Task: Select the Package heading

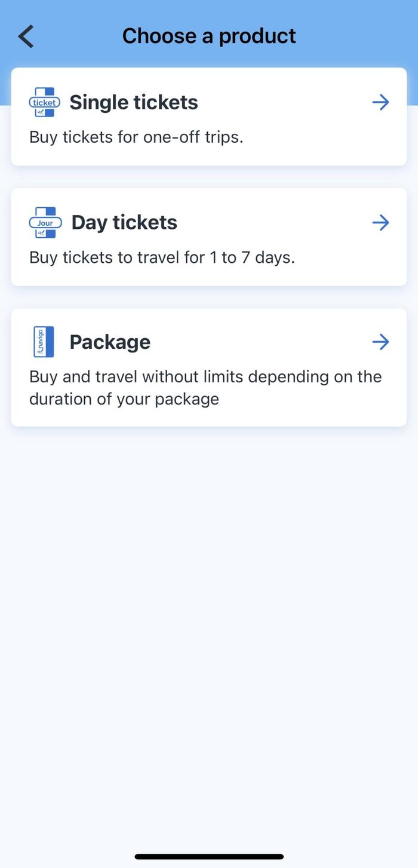Action: pos(110,342)
